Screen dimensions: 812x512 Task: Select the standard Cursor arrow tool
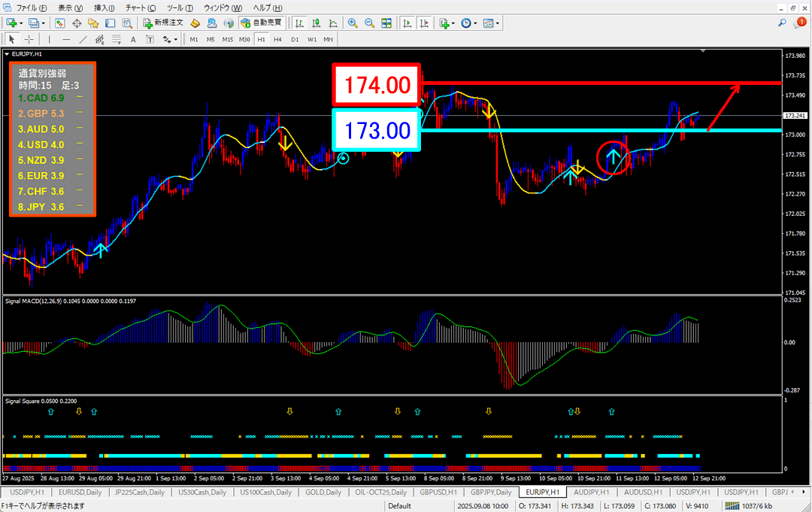pos(11,39)
